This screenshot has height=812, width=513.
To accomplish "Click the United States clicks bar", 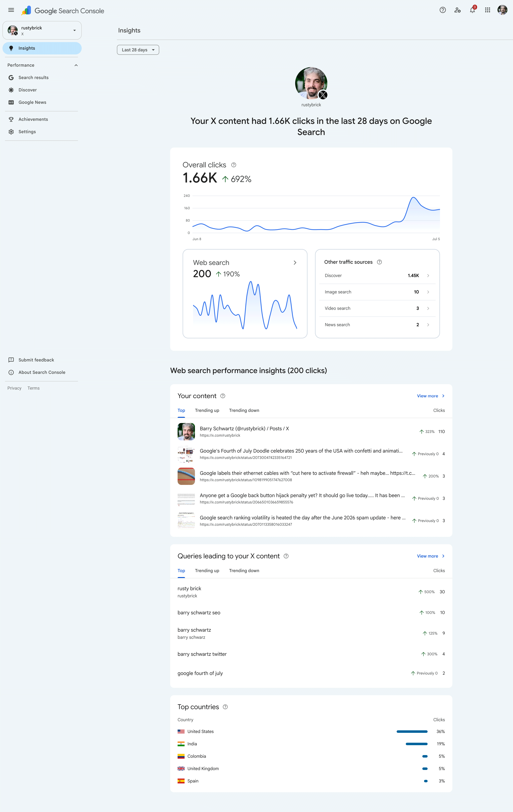I will click(x=412, y=731).
